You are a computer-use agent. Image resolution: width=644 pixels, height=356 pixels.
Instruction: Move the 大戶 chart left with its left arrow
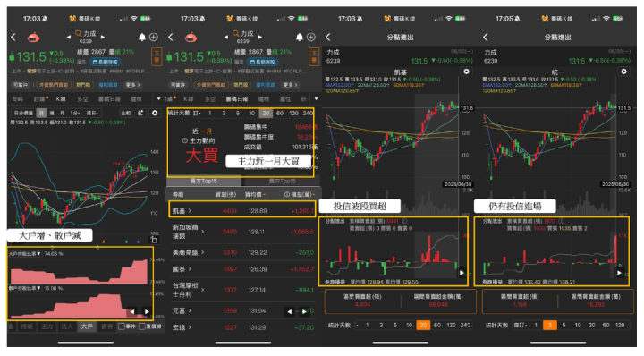coord(131,311)
